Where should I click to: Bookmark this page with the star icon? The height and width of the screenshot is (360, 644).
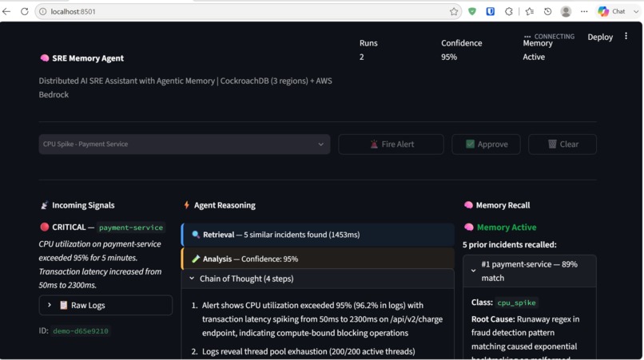point(453,11)
